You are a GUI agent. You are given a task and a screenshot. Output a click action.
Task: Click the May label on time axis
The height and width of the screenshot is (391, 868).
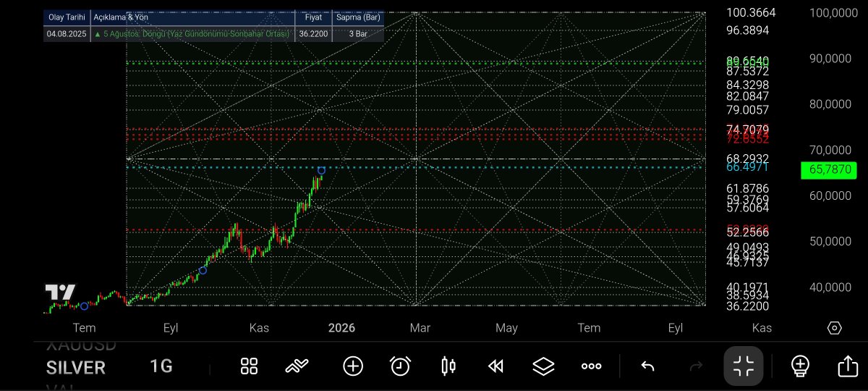point(506,328)
